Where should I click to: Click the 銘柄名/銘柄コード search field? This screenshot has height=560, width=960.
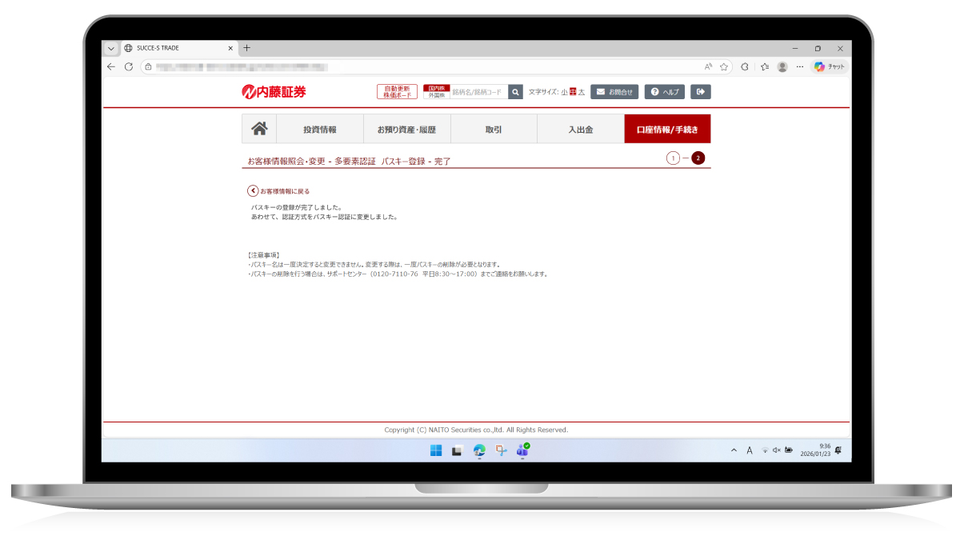pyautogui.click(x=478, y=92)
